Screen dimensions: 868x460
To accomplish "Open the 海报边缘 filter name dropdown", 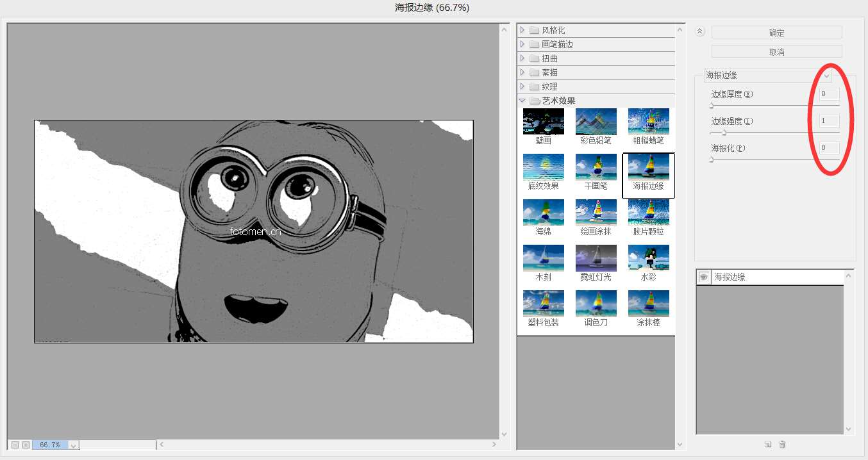I will pos(827,76).
